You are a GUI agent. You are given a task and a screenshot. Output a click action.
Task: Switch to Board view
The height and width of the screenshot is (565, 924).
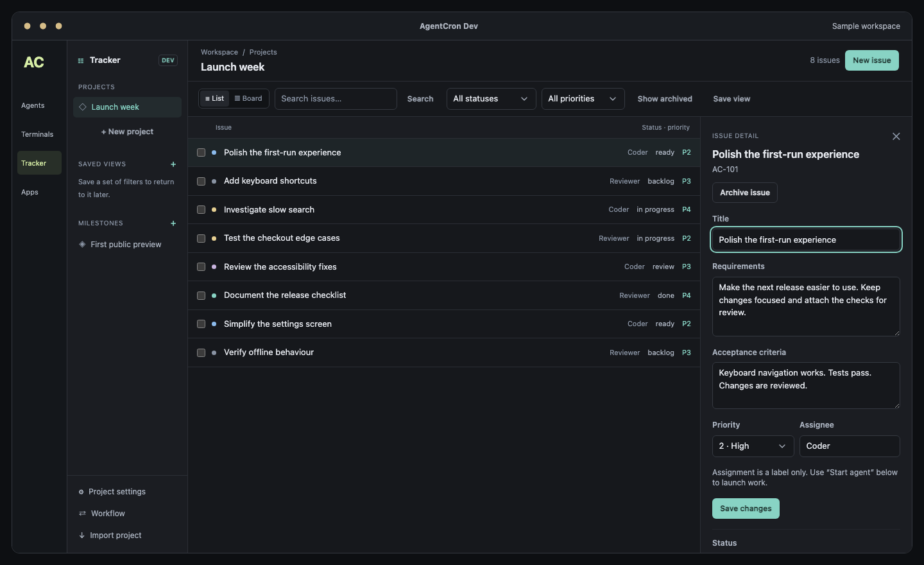click(x=248, y=99)
